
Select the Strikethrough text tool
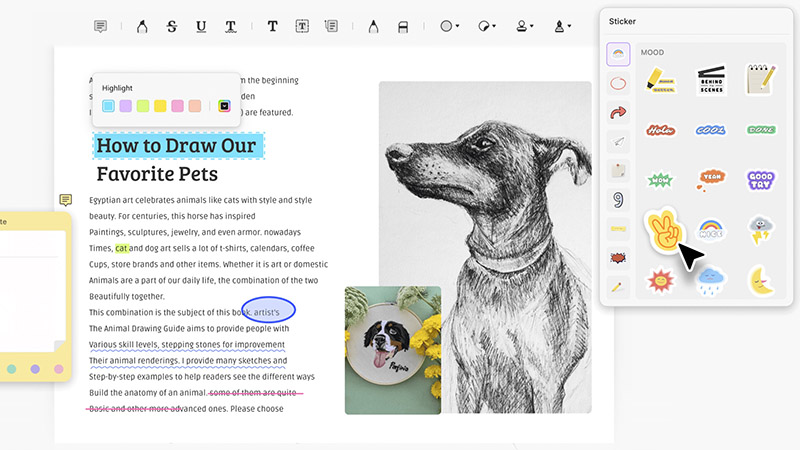pos(172,26)
